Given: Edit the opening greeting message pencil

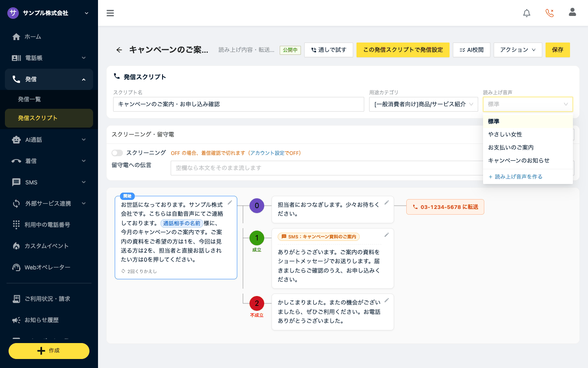Looking at the screenshot, I should point(230,202).
